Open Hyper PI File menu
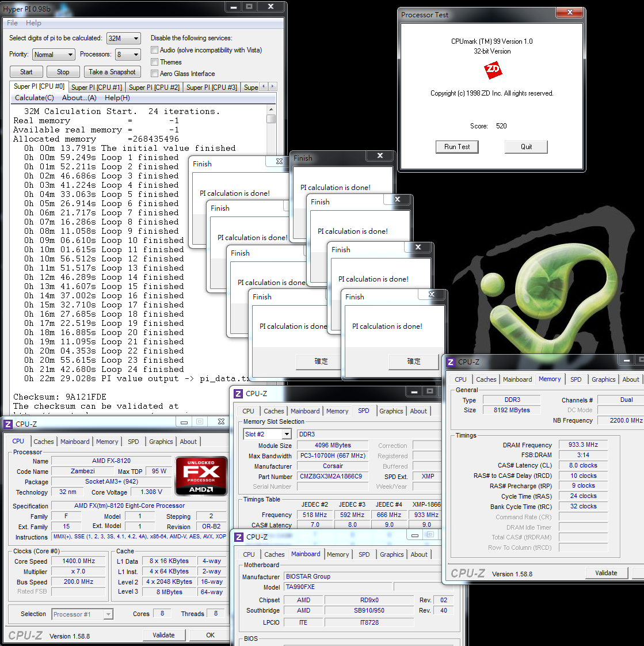This screenshot has height=646, width=644. click(12, 23)
